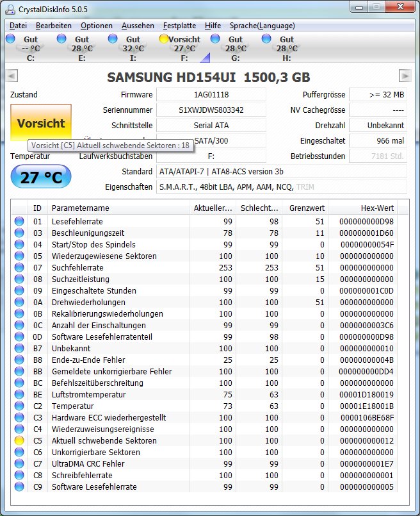Click status icon for C9 Software Lesefehlerrate

point(19,487)
